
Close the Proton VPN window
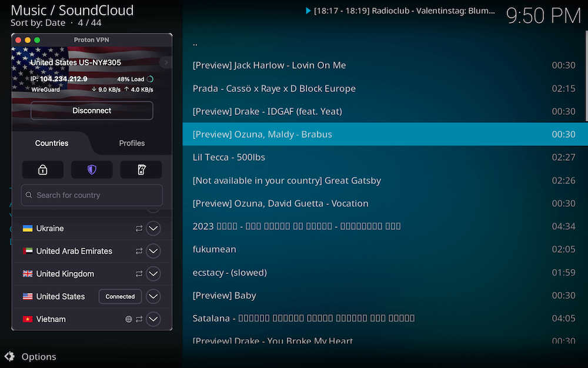(x=18, y=40)
